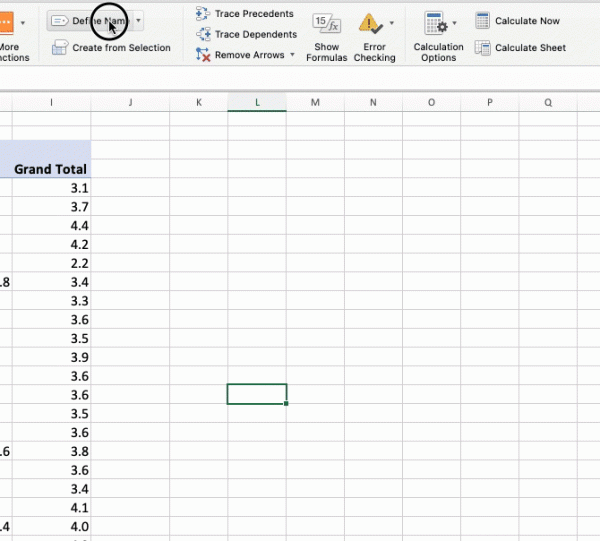The width and height of the screenshot is (600, 541).
Task: Click the Grand Total cell showing 3.9
Action: tap(51, 357)
